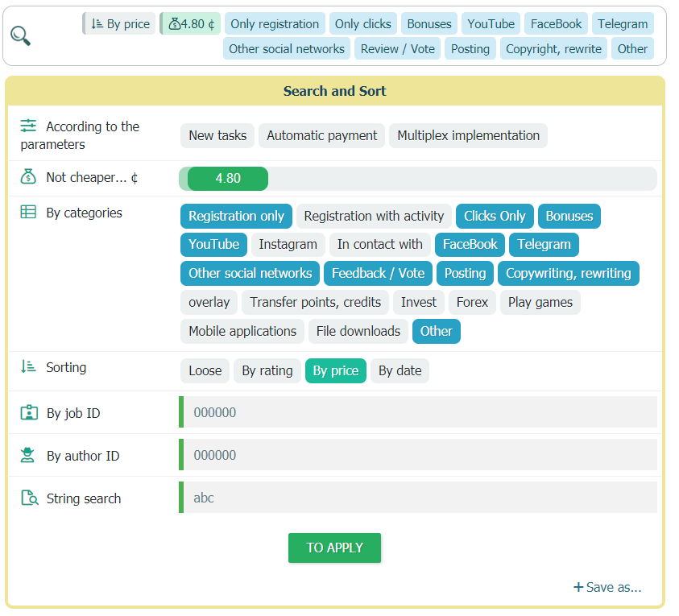Enable the Instagram category
The height and width of the screenshot is (616, 679).
tap(288, 245)
